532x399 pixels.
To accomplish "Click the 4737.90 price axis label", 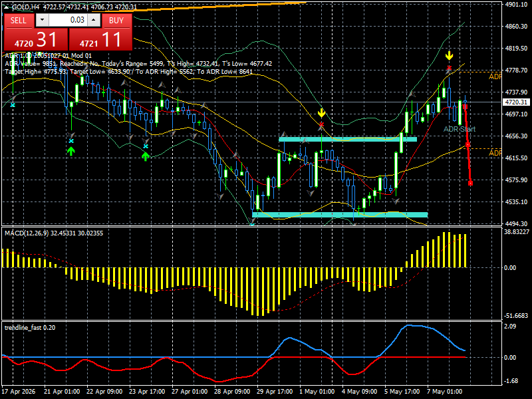I will pos(516,92).
